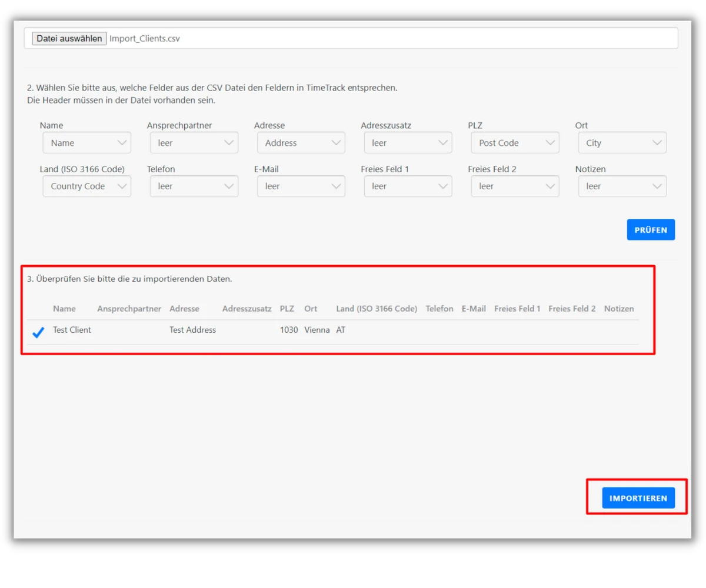706x588 pixels.
Task: Open the PLZ dropdown showing Post Code
Action: coord(515,142)
